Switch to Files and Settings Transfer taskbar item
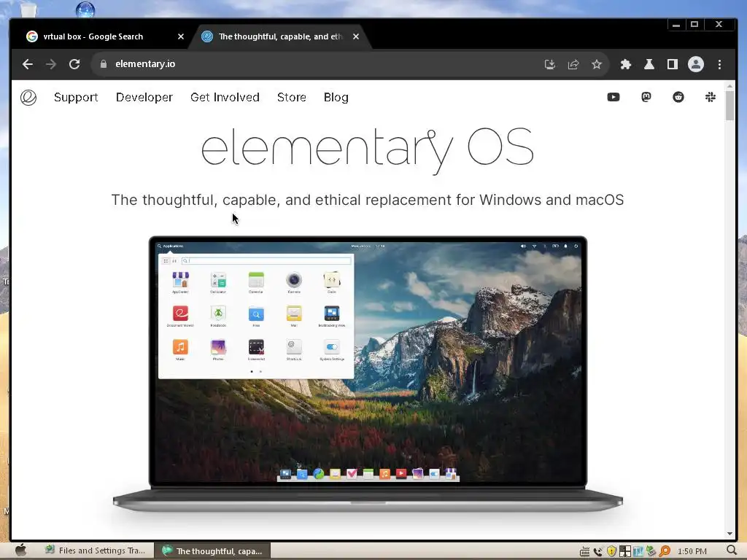Image resolution: width=747 pixels, height=560 pixels. 95,551
